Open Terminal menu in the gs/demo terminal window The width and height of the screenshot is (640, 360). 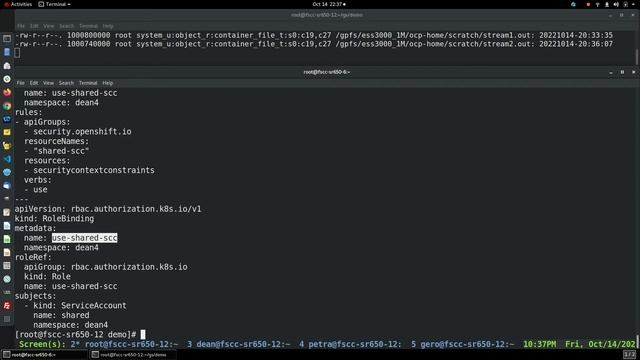88,26
